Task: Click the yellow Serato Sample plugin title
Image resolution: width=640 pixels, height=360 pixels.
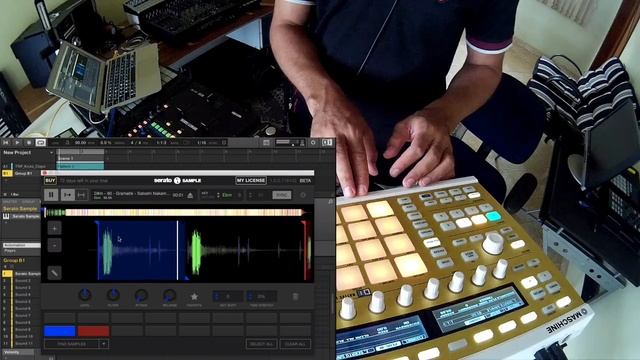Action: click(x=20, y=209)
